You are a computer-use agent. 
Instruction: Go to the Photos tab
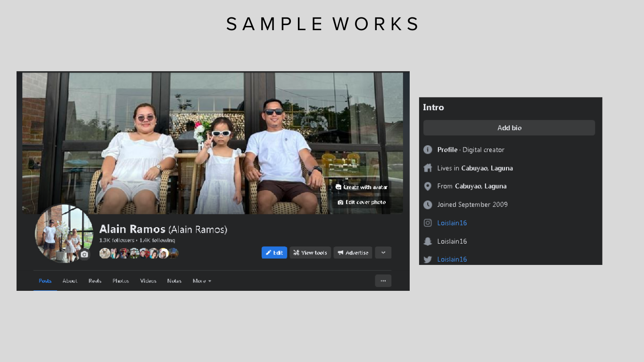pos(121,281)
